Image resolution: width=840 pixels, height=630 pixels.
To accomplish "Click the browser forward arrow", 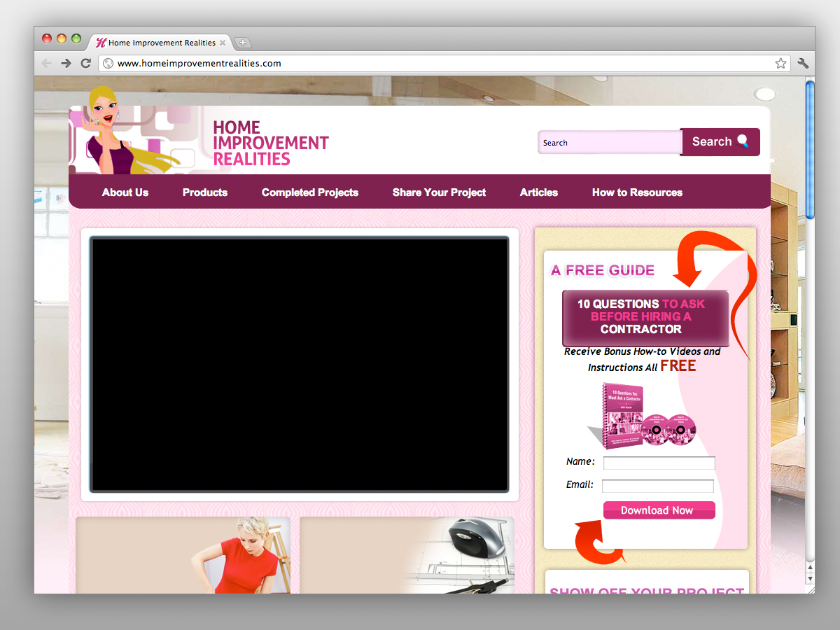I will pos(66,63).
